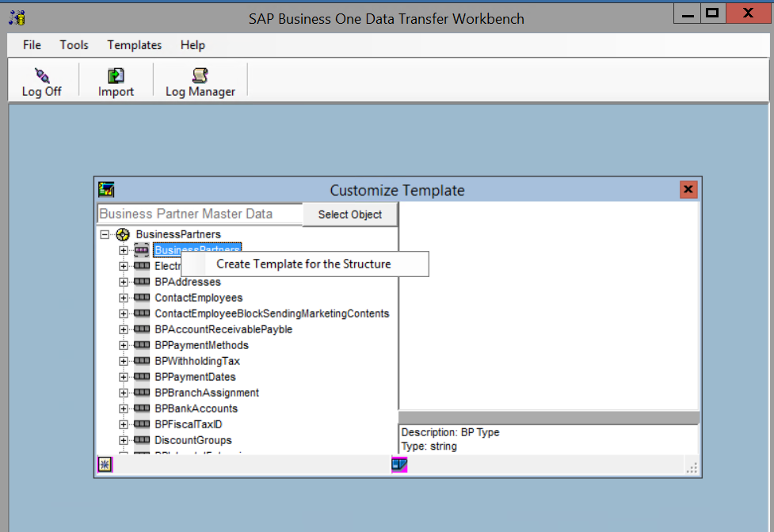Open the Help menu

point(193,45)
